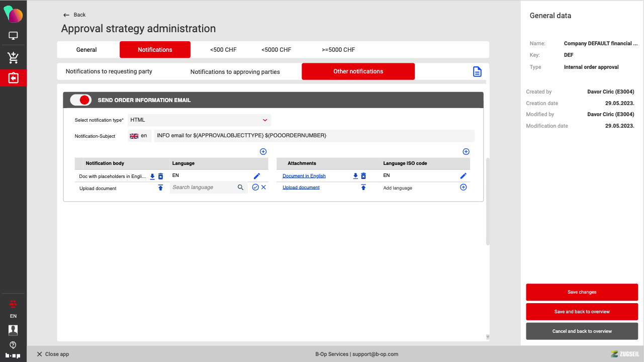
Task: Open Notifications to approving parties tab
Action: pyautogui.click(x=235, y=72)
